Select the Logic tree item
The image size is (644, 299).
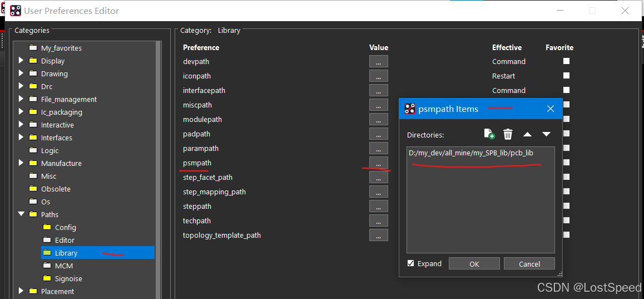click(x=49, y=151)
